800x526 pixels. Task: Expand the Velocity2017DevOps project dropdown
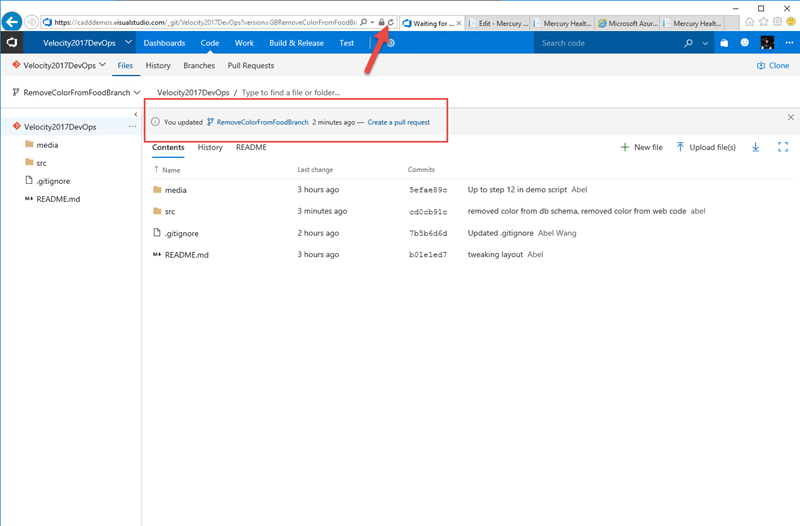click(128, 42)
